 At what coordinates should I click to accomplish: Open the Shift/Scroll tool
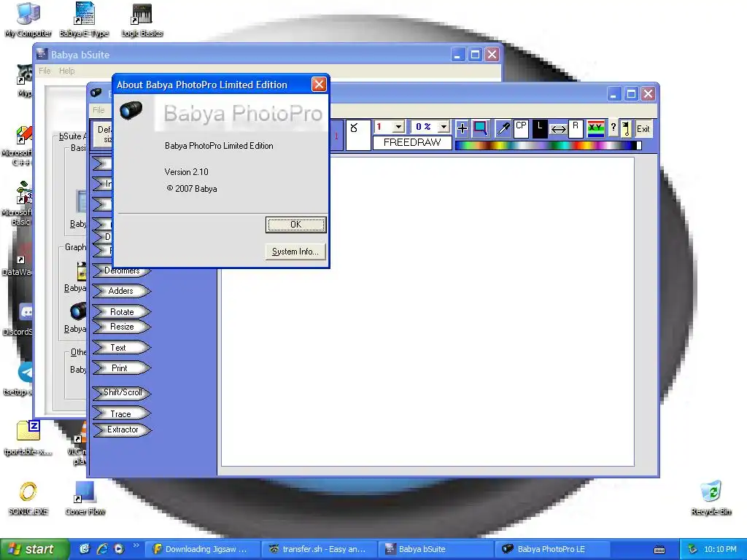pos(122,393)
